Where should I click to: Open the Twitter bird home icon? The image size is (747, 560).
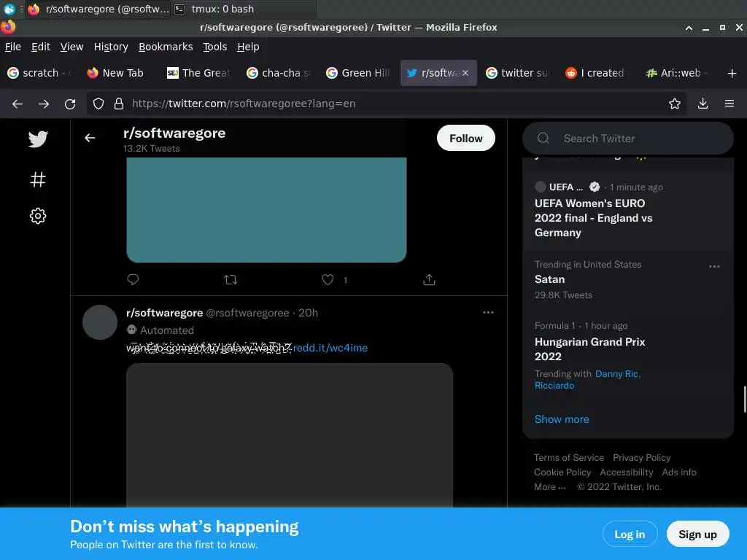(38, 139)
